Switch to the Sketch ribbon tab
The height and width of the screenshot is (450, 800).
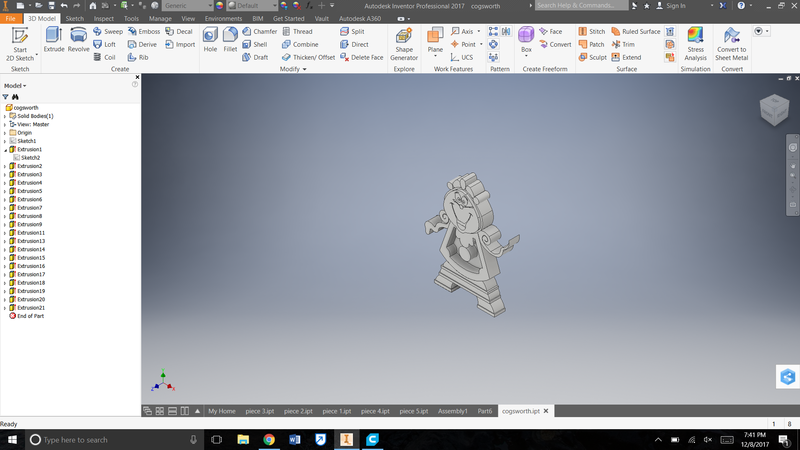point(74,18)
